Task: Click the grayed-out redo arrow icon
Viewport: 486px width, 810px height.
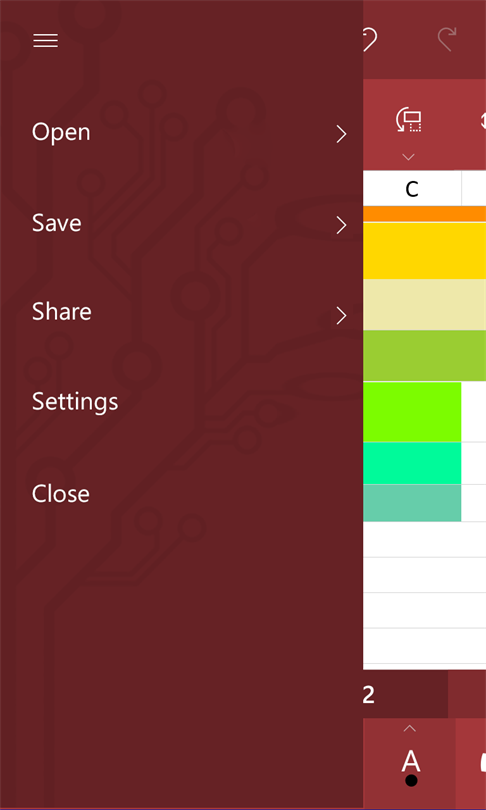Action: pyautogui.click(x=447, y=39)
